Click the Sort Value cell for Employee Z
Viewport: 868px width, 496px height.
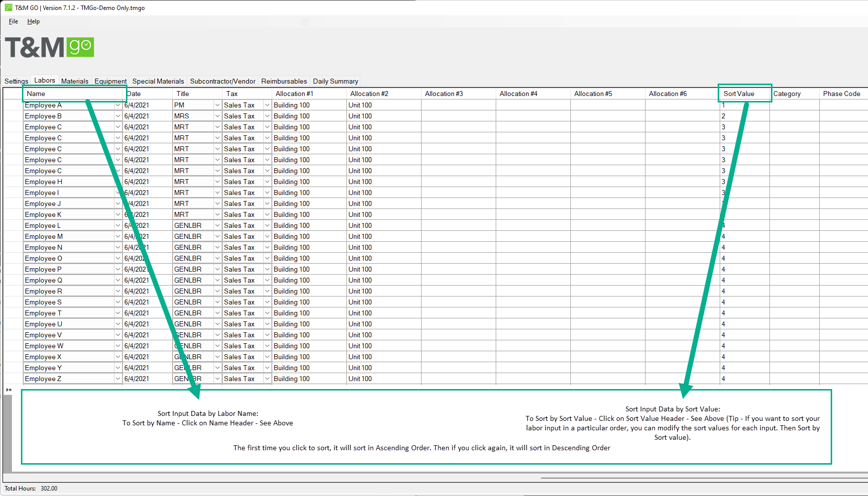[x=745, y=379]
